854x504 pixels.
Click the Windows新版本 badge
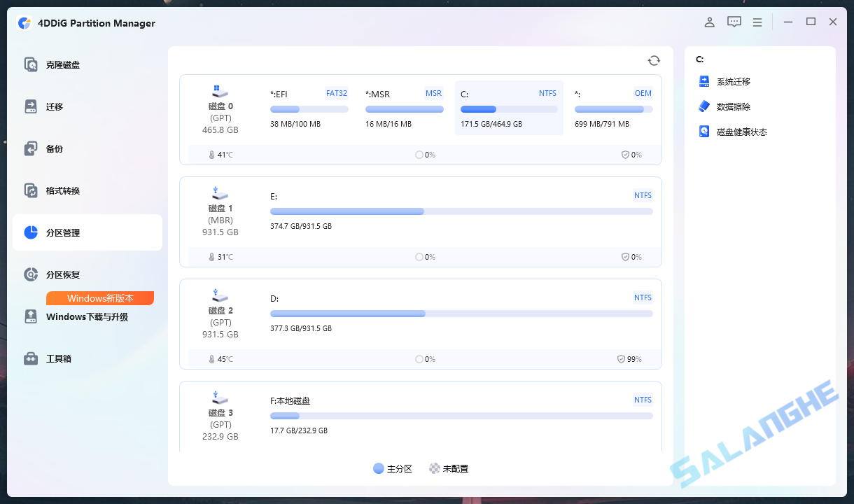point(99,297)
